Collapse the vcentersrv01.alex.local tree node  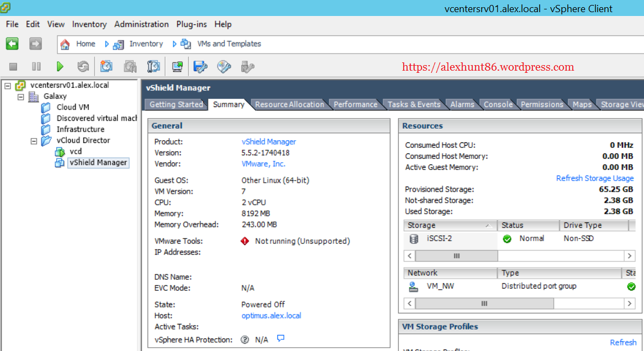click(x=8, y=86)
